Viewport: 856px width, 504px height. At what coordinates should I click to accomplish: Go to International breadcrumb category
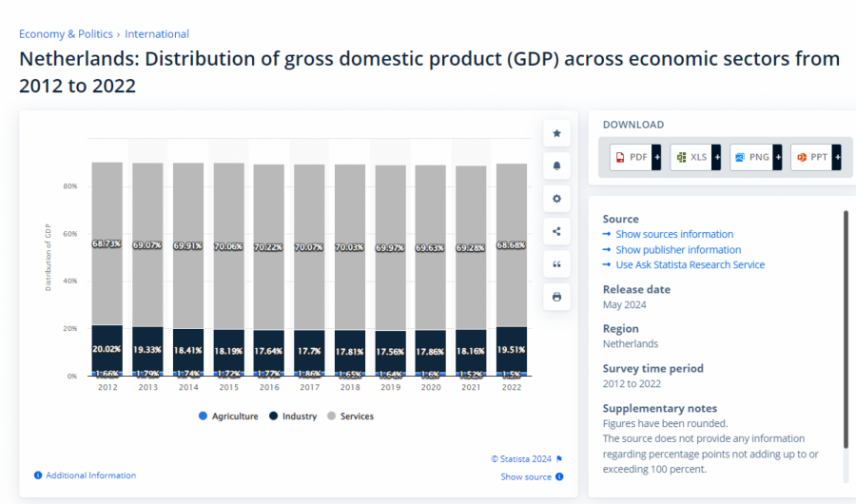click(157, 34)
